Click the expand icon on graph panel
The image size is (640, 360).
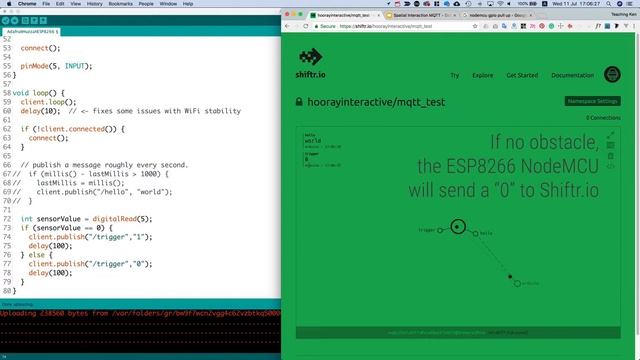pyautogui.click(x=611, y=135)
